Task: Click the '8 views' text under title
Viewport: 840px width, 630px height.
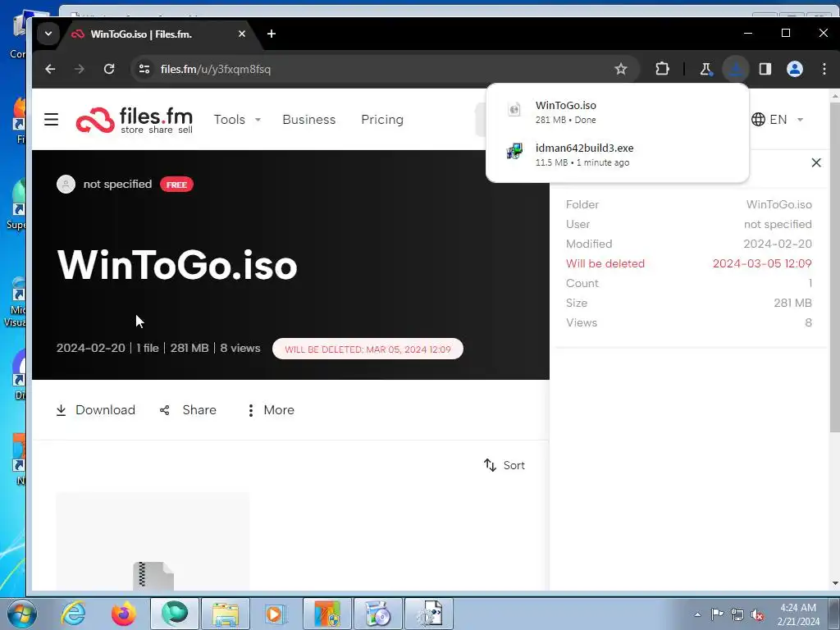Action: point(240,348)
